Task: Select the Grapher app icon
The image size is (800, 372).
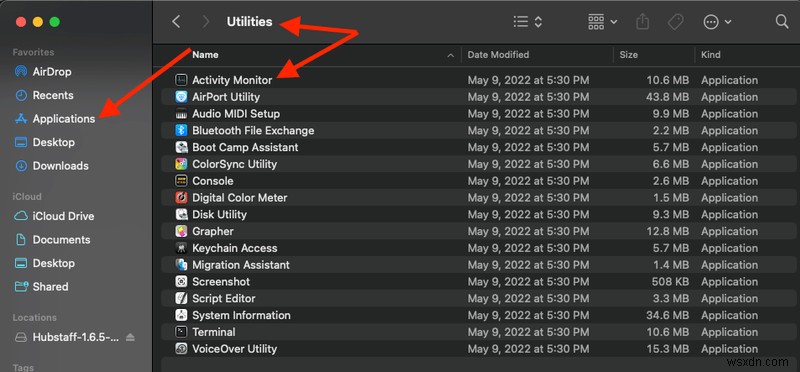Action: [x=181, y=231]
